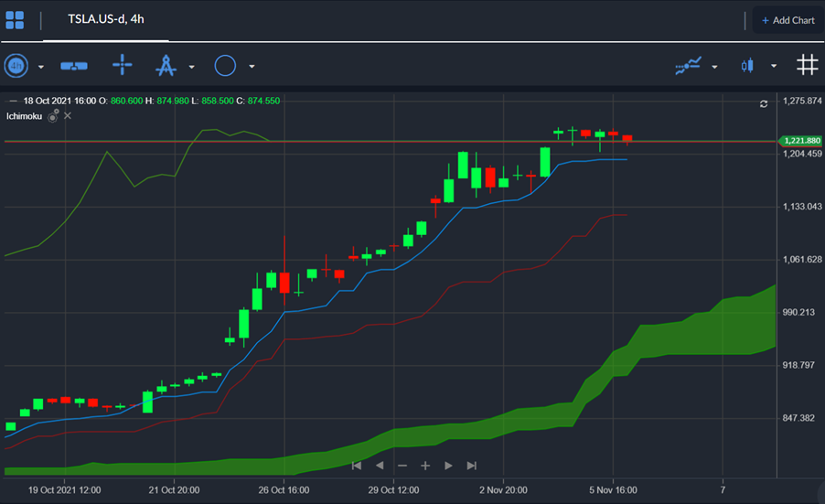Click the 19 Oct 2021 12:00 time label
825x504 pixels.
[64, 490]
